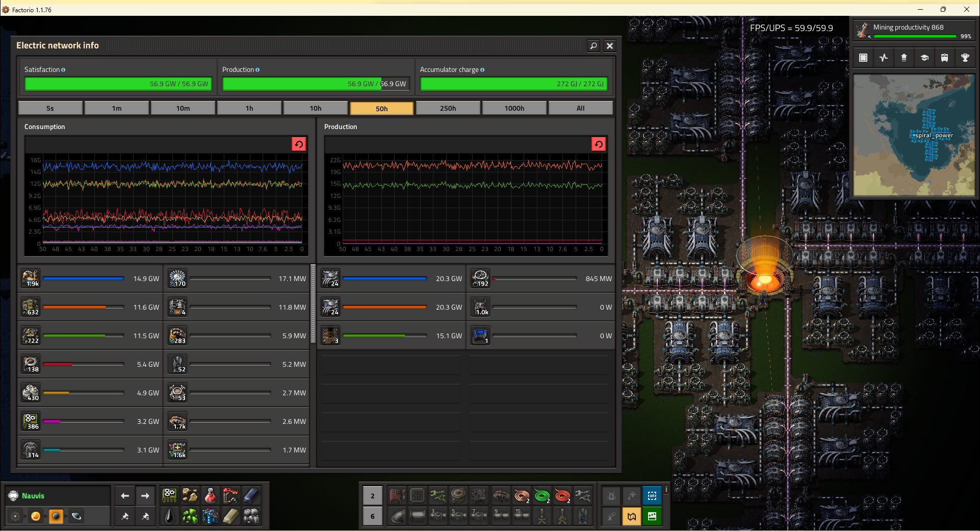
Task: Select the 10m time range tab
Action: pos(183,108)
